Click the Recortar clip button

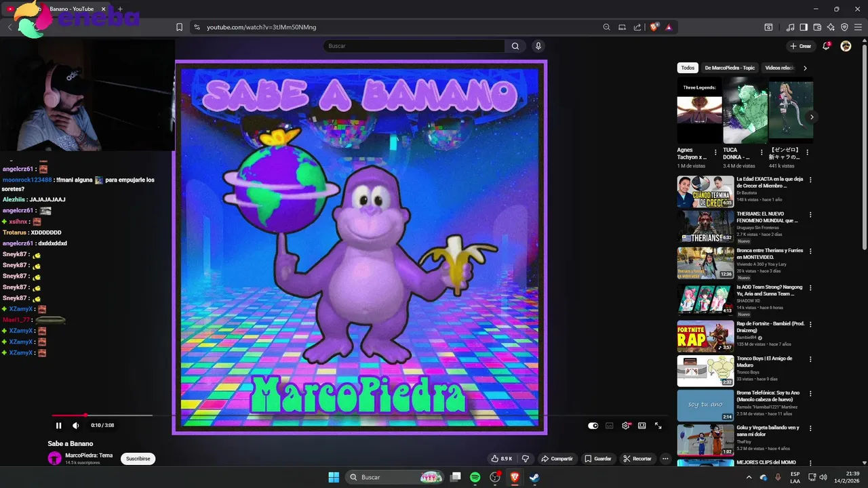tap(637, 459)
